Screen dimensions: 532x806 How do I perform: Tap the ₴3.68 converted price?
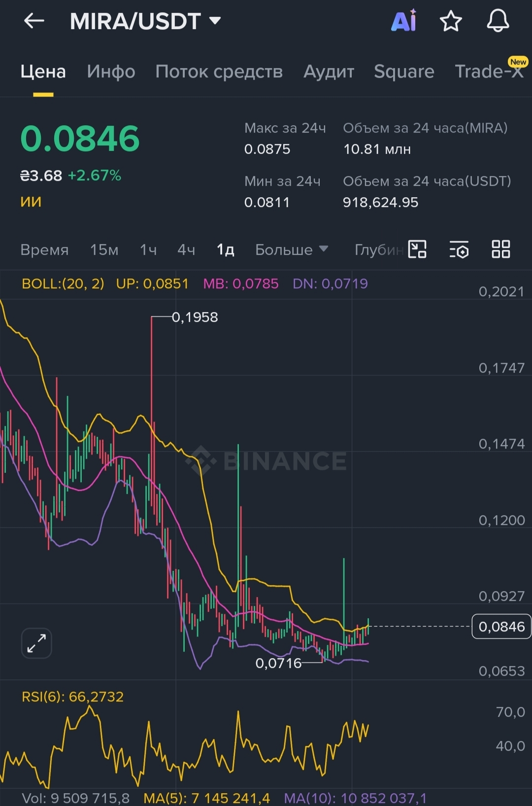[41, 175]
